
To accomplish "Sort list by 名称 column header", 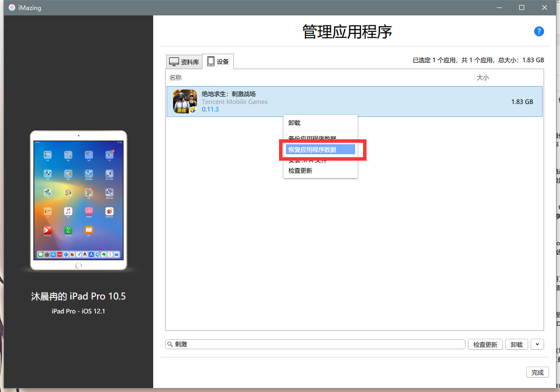I will point(176,78).
